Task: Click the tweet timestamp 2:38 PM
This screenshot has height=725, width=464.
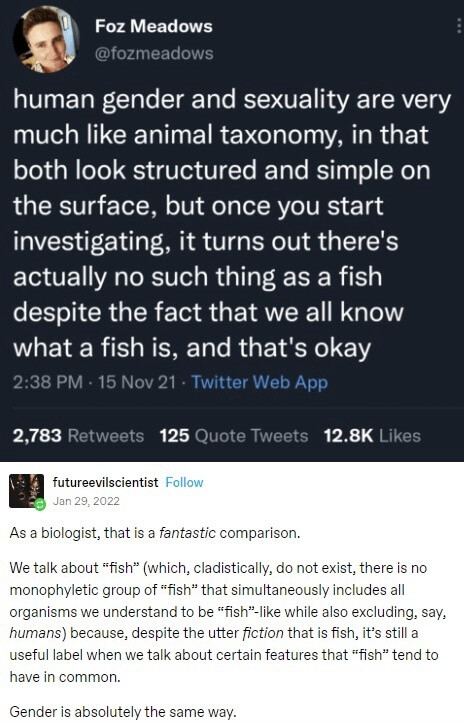Action: pos(48,382)
